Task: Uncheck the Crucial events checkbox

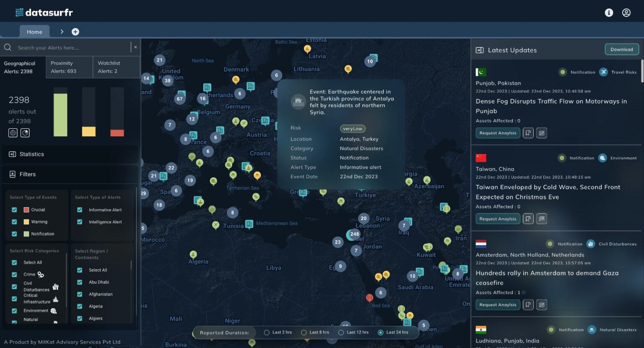Action: pyautogui.click(x=14, y=210)
